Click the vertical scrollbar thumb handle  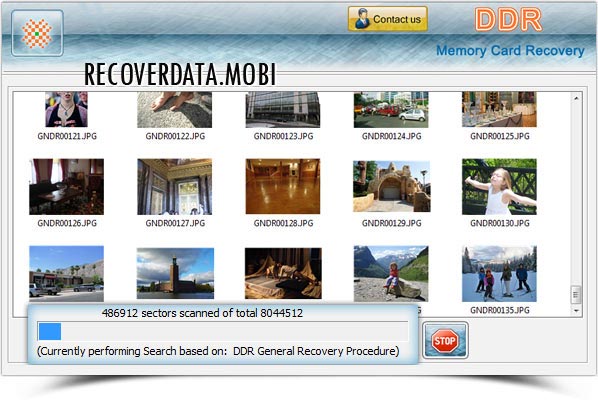pos(576,295)
